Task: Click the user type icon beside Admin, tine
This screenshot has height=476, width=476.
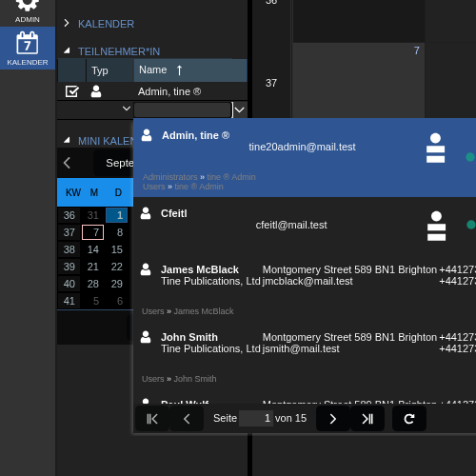Action: pyautogui.click(x=96, y=91)
